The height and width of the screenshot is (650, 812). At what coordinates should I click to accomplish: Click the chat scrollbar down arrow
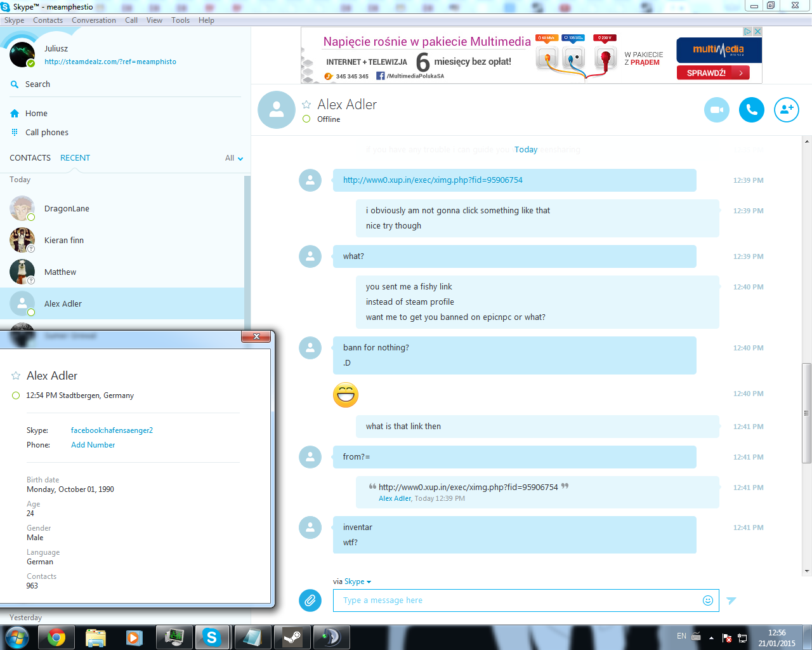coord(806,571)
